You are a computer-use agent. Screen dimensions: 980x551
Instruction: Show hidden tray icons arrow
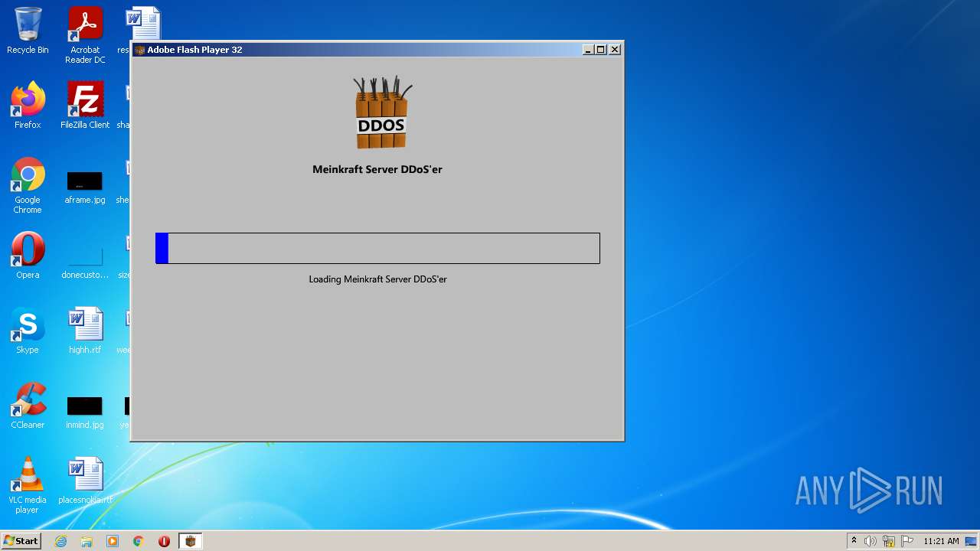pyautogui.click(x=854, y=541)
